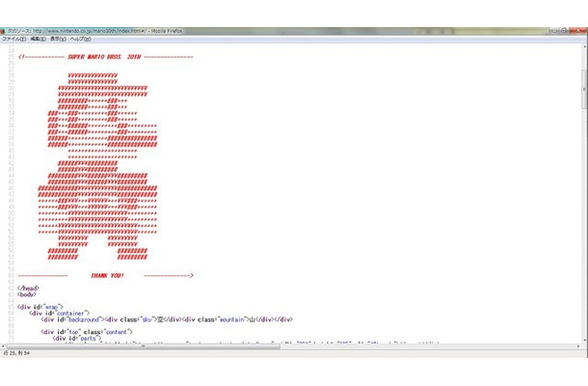
Task: Close the source viewer window
Action: [577, 31]
